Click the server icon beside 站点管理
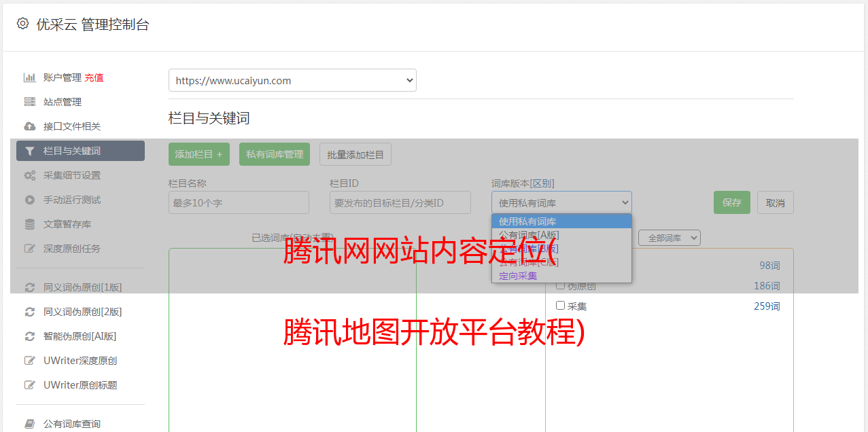This screenshot has width=868, height=432. pyautogui.click(x=30, y=102)
